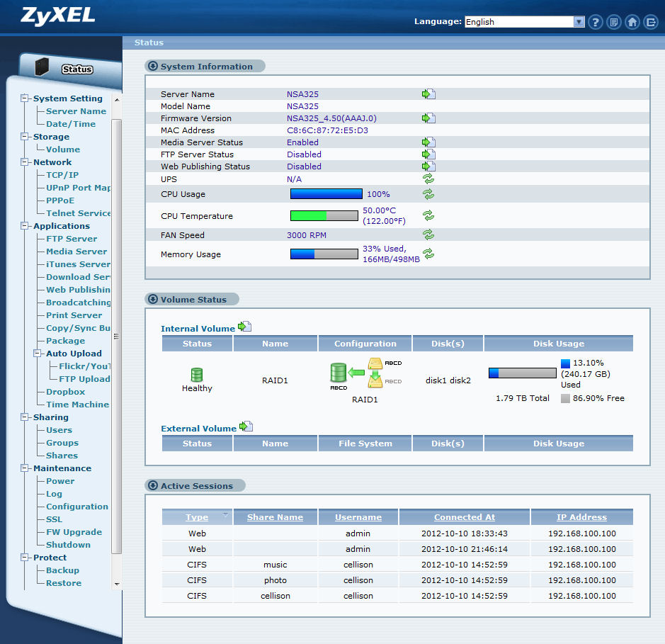Open Dropbox settings
Image resolution: width=665 pixels, height=644 pixels.
tap(65, 392)
